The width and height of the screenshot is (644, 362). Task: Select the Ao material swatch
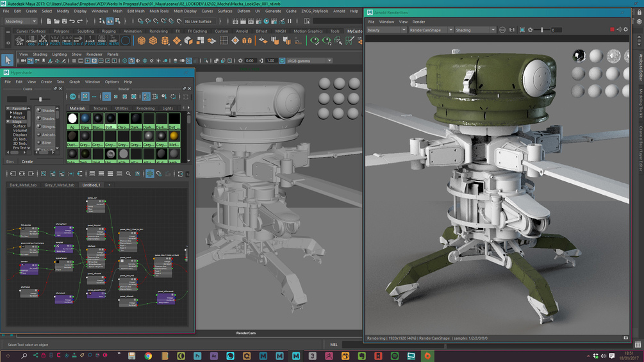72,120
